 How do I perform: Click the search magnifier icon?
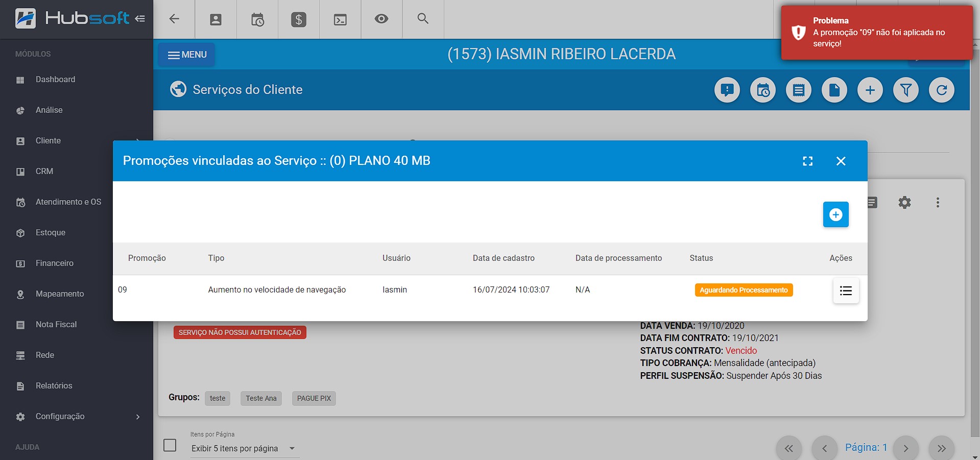(422, 19)
